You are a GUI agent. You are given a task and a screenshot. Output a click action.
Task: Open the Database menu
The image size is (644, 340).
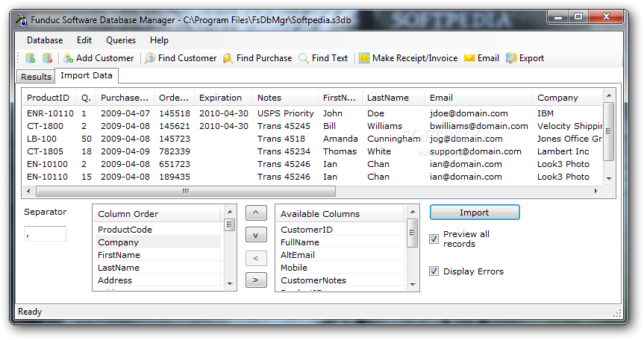coord(45,40)
